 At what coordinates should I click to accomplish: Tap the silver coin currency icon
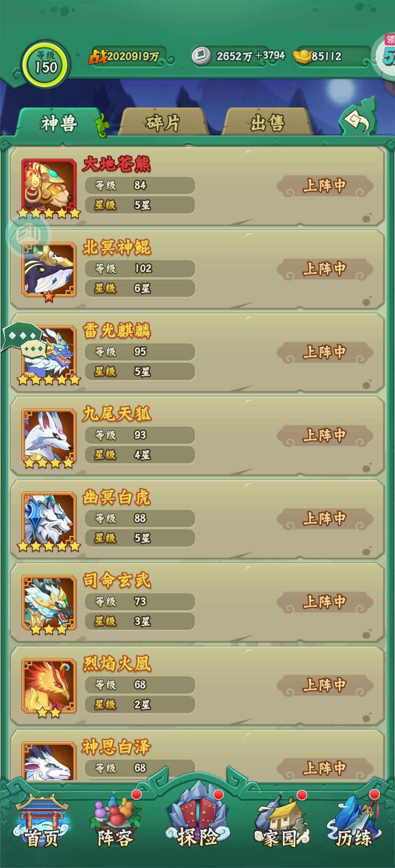click(201, 56)
